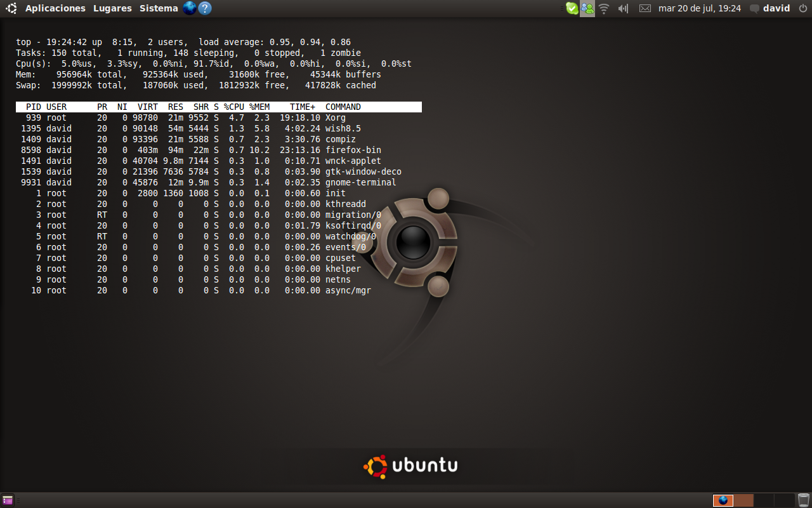Open the mail envelope indicator
812x508 pixels.
click(x=645, y=8)
